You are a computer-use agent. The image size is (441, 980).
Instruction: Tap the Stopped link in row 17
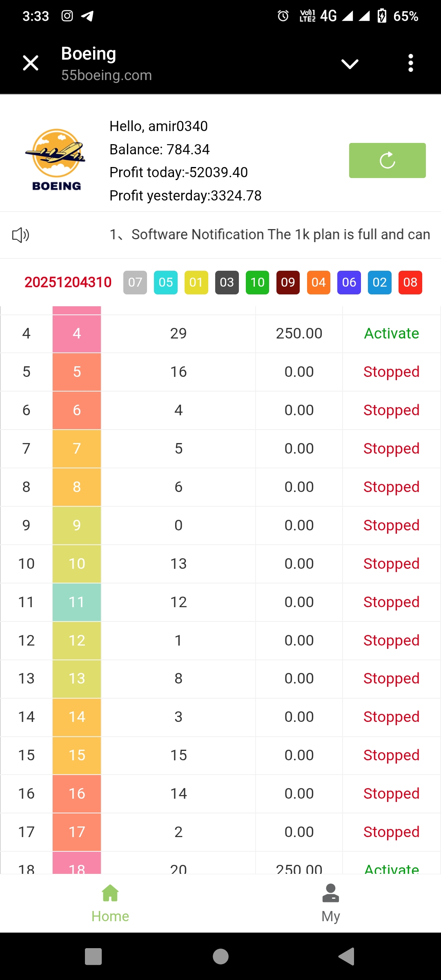tap(391, 832)
